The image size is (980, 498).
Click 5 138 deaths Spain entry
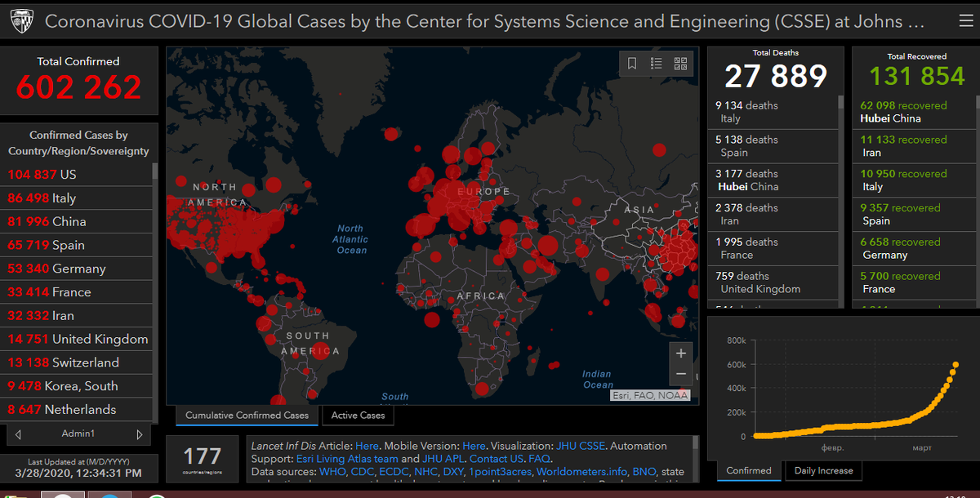773,146
